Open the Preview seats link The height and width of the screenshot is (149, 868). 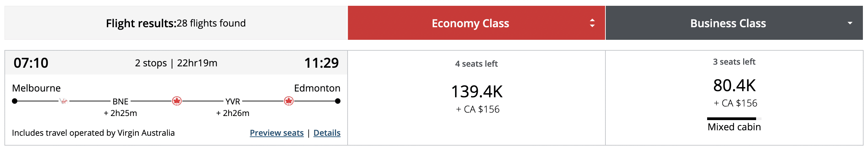277,133
